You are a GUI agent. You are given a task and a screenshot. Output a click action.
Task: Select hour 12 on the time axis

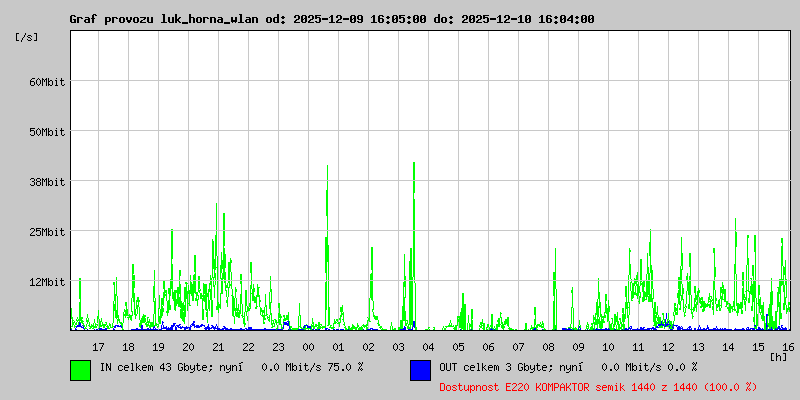click(x=668, y=347)
